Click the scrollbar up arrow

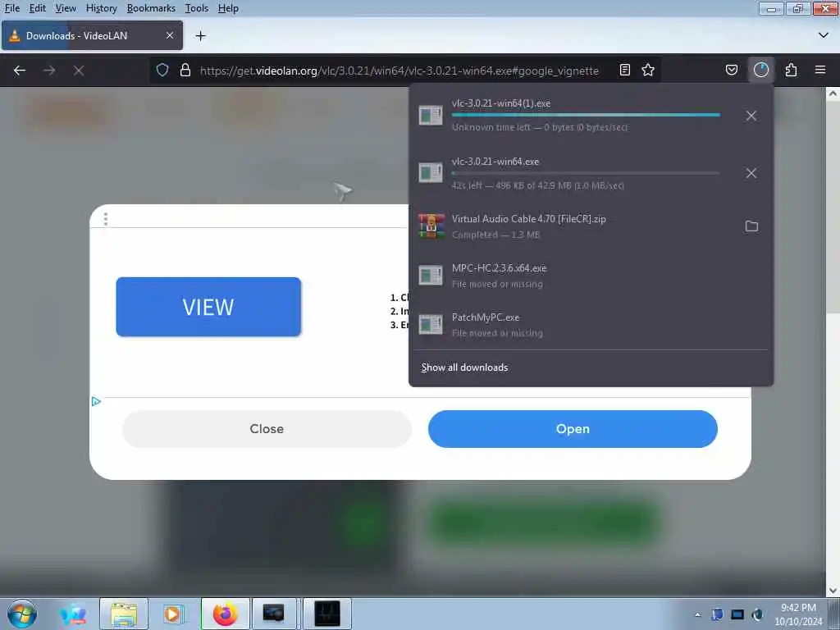pos(833,94)
